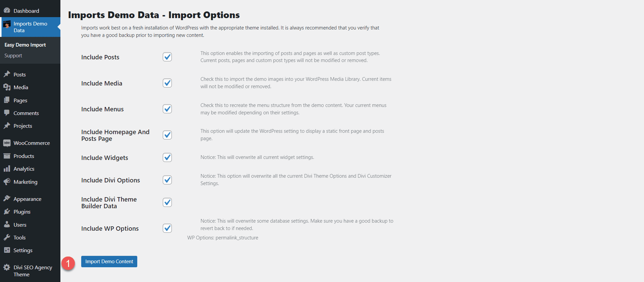Image resolution: width=644 pixels, height=282 pixels.
Task: Uncheck Include WP Options
Action: tap(167, 228)
